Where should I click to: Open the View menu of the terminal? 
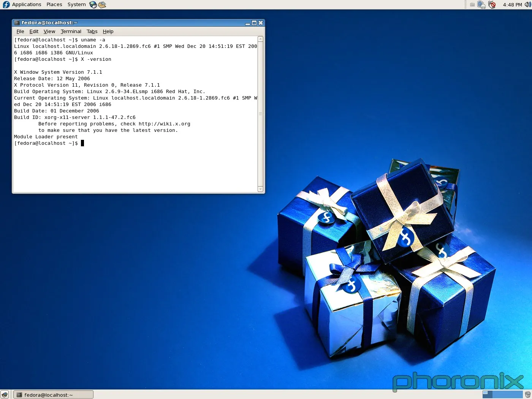[x=49, y=32]
